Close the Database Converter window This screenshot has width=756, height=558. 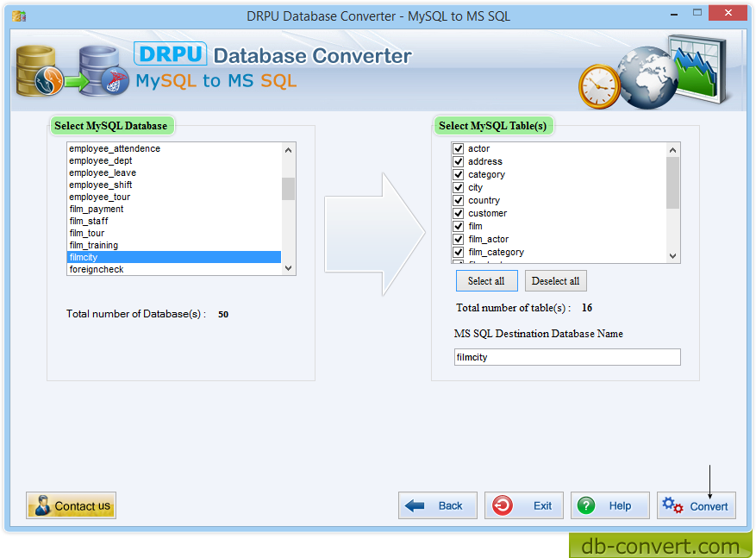tap(728, 13)
